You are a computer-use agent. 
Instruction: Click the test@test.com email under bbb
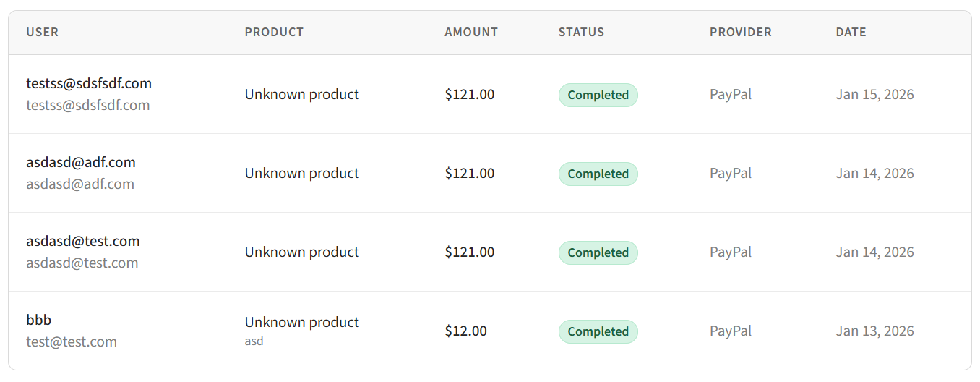point(72,341)
